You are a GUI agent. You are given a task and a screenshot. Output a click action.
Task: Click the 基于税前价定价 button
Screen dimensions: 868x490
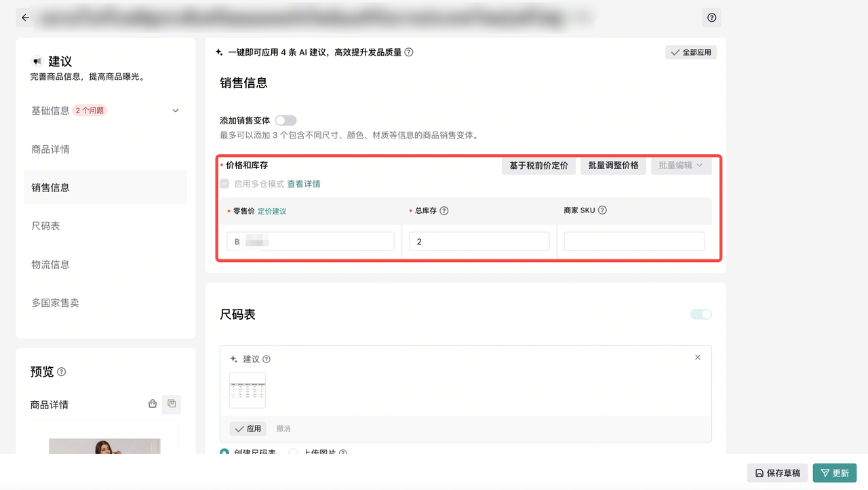(538, 166)
